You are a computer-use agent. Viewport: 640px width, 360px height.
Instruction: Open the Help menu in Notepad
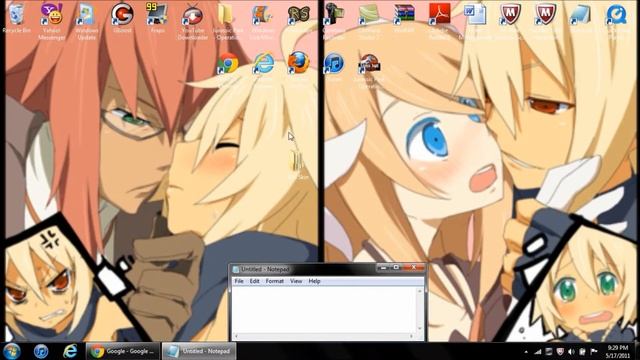tap(314, 281)
